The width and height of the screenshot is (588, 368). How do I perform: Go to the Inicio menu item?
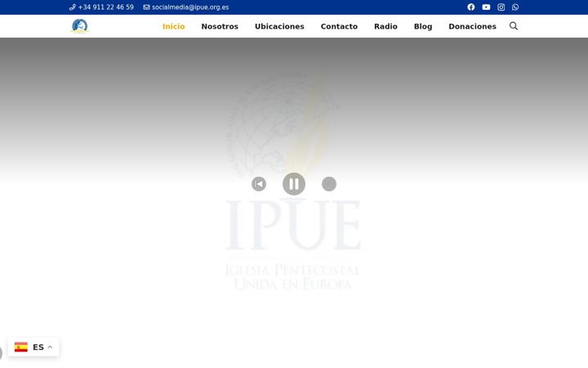pyautogui.click(x=174, y=26)
